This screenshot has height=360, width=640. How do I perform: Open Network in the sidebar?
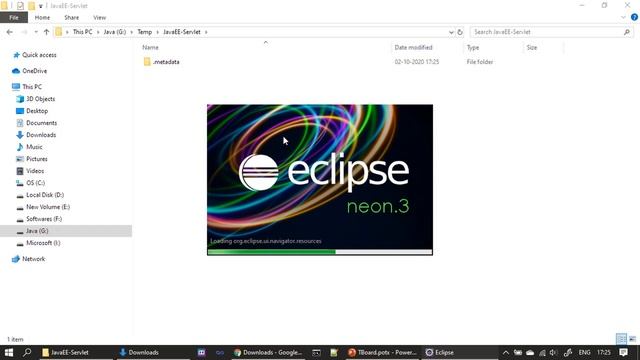[x=33, y=259]
